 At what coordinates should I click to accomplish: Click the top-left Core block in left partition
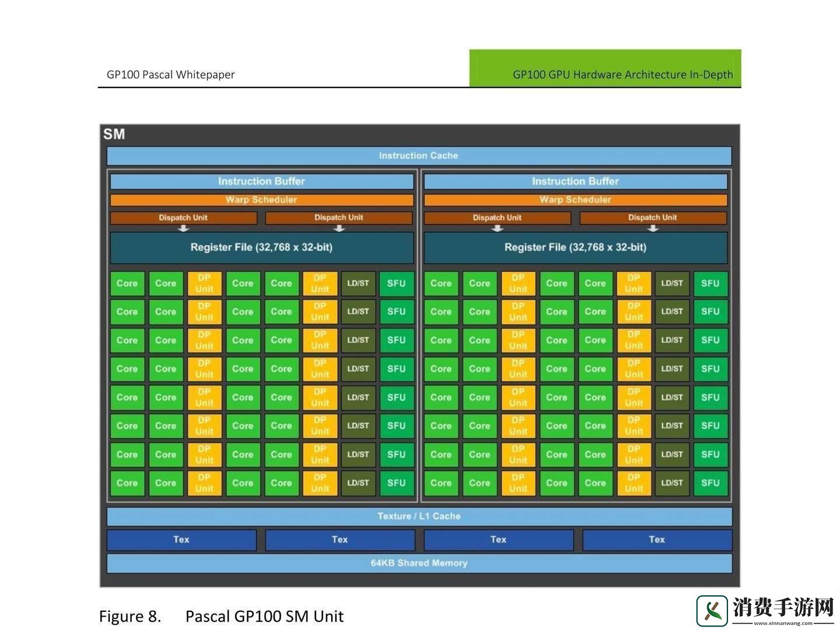coord(127,283)
